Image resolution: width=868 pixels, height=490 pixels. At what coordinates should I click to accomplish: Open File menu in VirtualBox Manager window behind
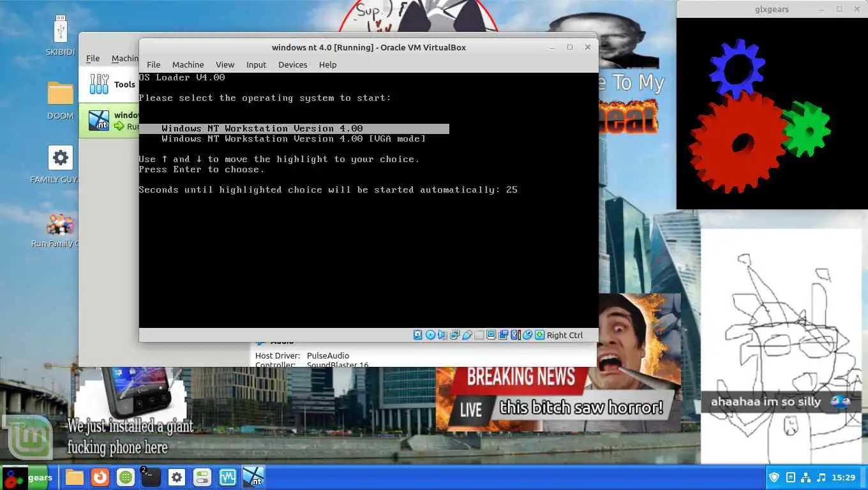click(93, 58)
